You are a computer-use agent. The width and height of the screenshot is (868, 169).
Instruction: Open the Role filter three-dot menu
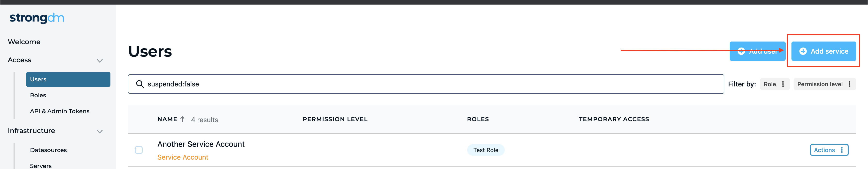click(783, 84)
